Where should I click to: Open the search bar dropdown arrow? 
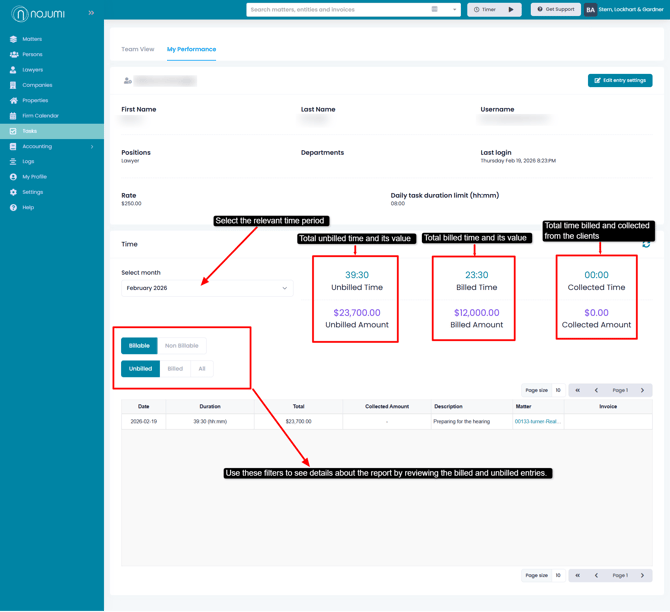click(454, 10)
